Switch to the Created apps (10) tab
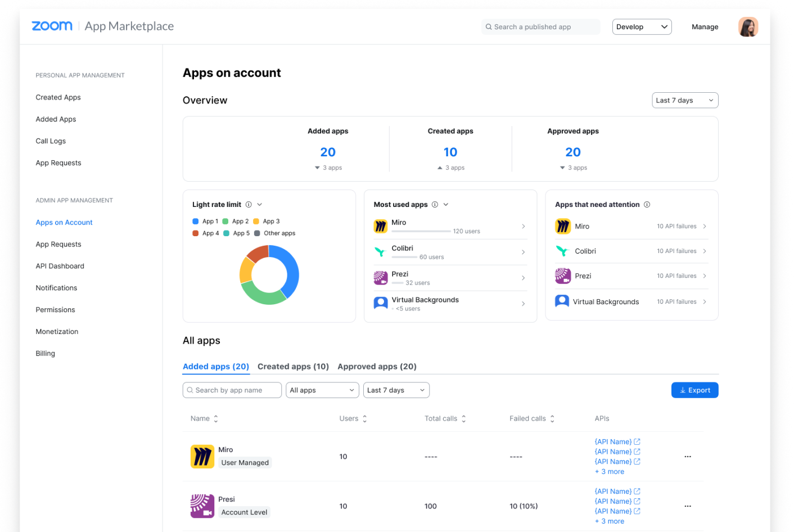Screen dimensions: 794x532 (x=293, y=367)
